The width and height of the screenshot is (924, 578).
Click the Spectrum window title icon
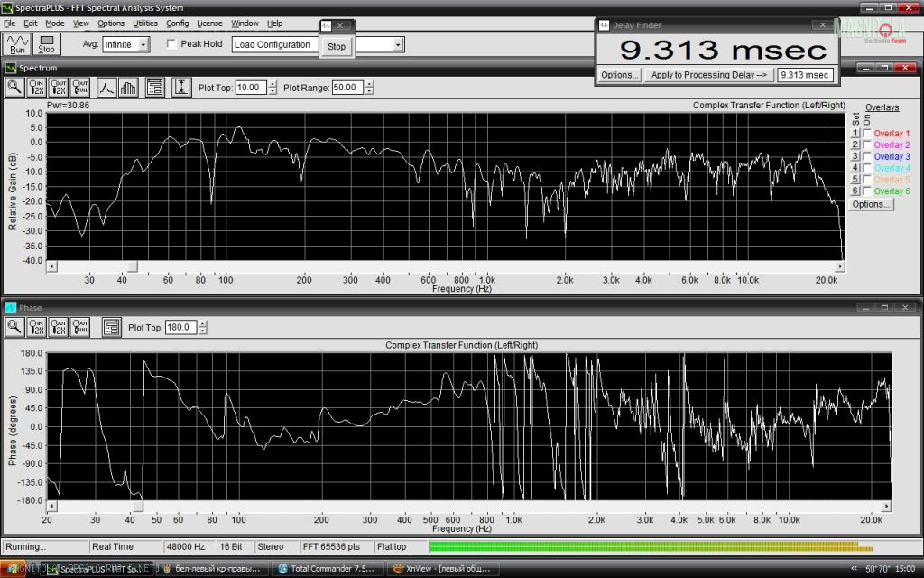pyautogui.click(x=11, y=68)
